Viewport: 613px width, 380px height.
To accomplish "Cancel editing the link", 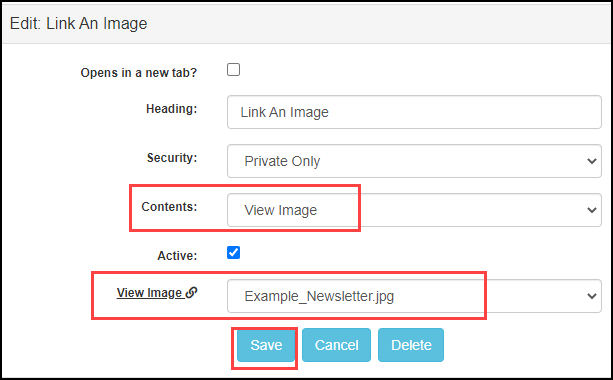I will coord(336,345).
